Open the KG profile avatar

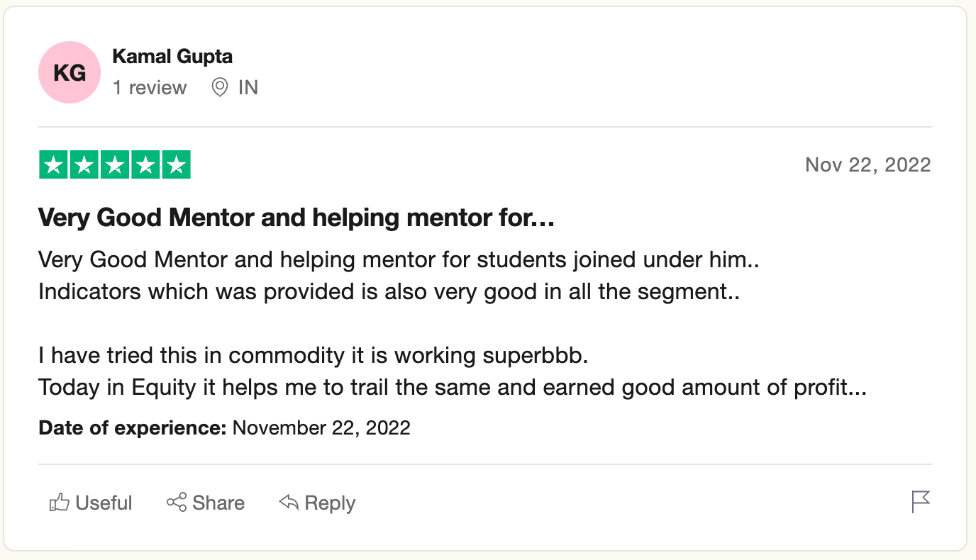coord(70,72)
